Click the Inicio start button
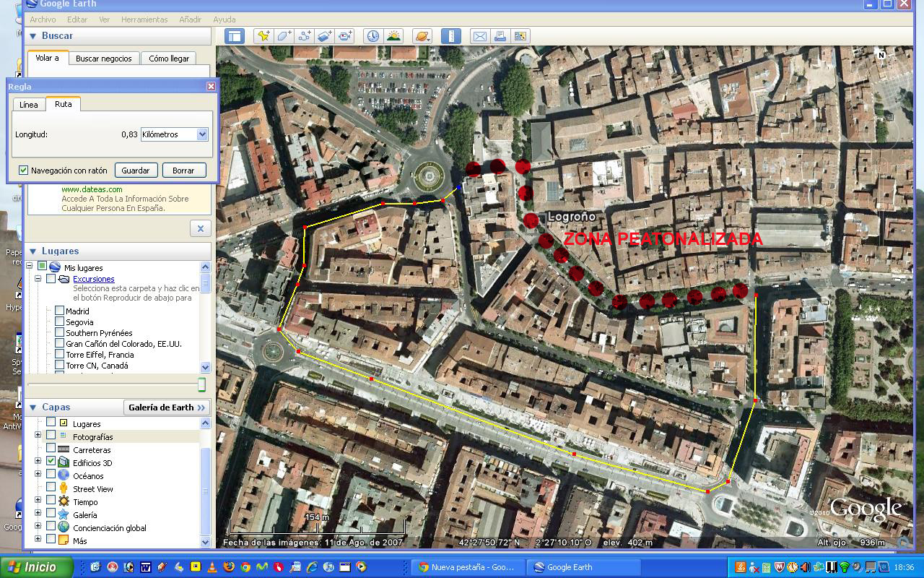The height and width of the screenshot is (578, 924). (36, 567)
